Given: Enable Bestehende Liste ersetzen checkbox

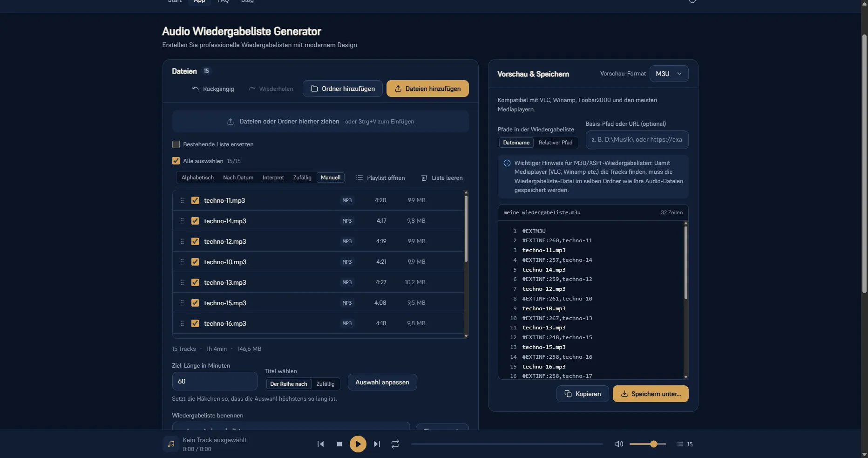Looking at the screenshot, I should [176, 144].
